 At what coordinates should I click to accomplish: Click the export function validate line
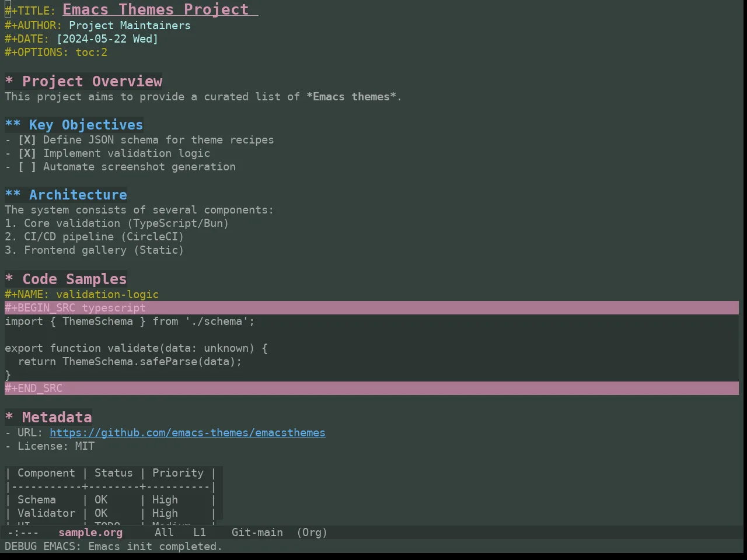pyautogui.click(x=136, y=348)
